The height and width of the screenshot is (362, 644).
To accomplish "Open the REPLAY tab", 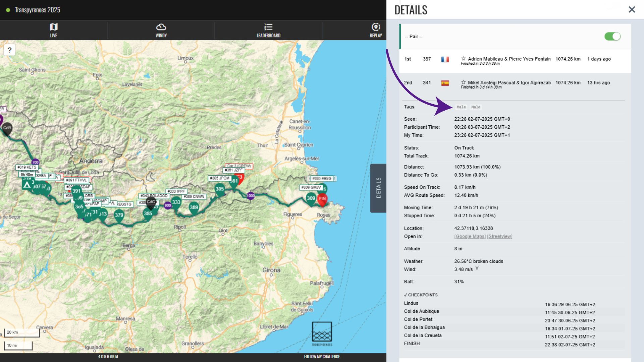I will click(x=376, y=30).
